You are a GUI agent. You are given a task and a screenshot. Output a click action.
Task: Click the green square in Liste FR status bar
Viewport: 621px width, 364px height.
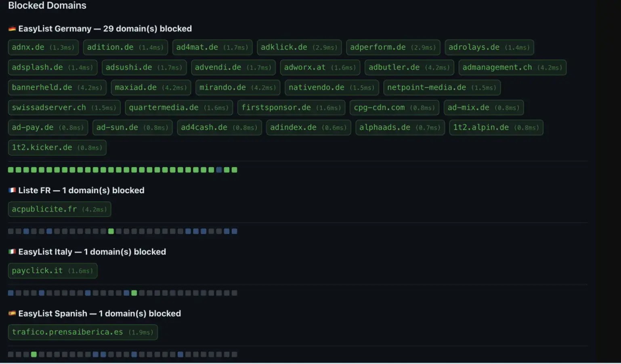(x=111, y=231)
